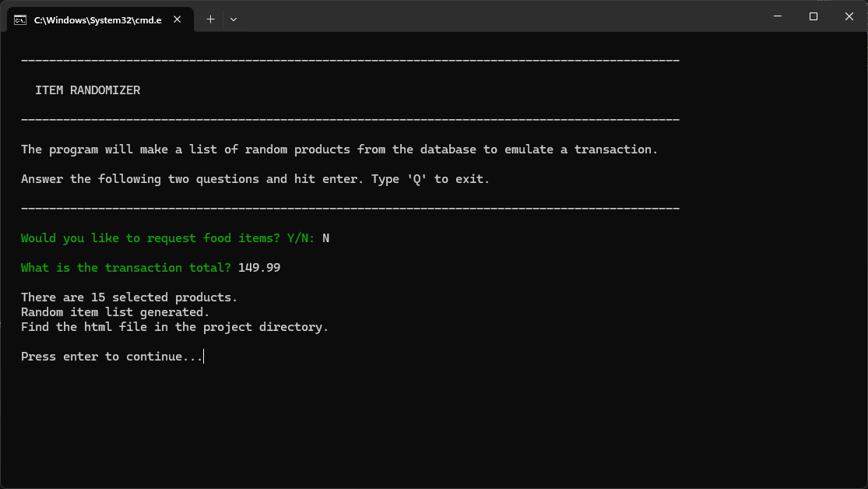The image size is (868, 489).
Task: Close the terminal window
Action: (849, 16)
